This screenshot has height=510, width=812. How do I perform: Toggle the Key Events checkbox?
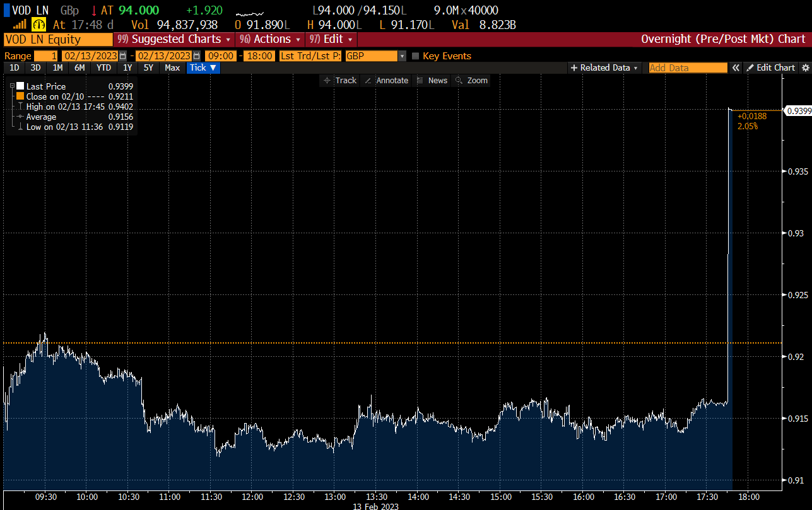point(415,56)
